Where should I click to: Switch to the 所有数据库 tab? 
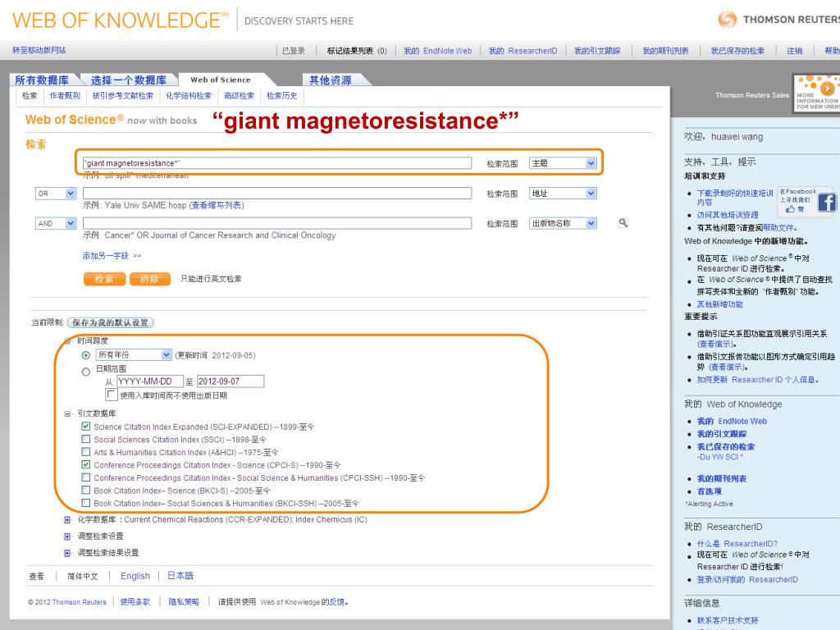tap(42, 80)
